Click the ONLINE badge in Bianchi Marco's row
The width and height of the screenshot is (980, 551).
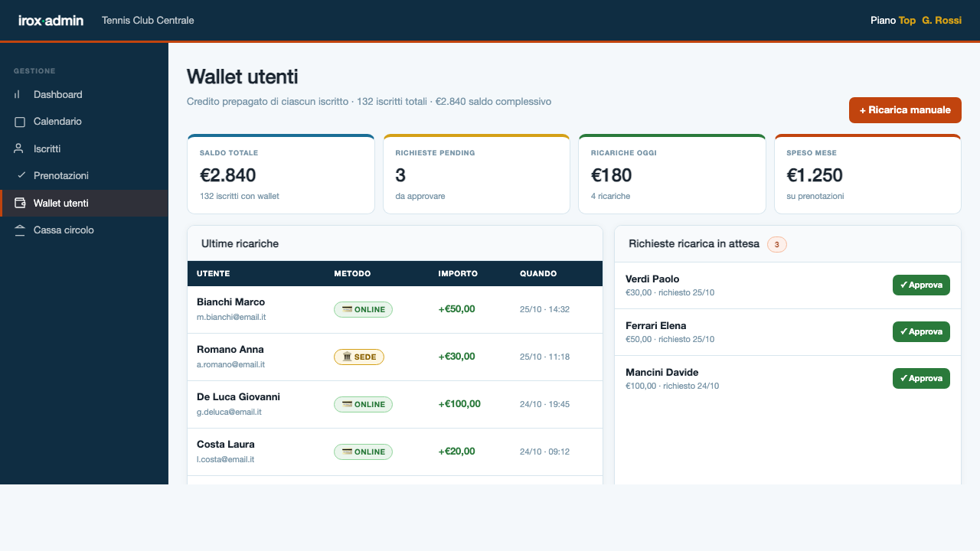[x=363, y=309]
